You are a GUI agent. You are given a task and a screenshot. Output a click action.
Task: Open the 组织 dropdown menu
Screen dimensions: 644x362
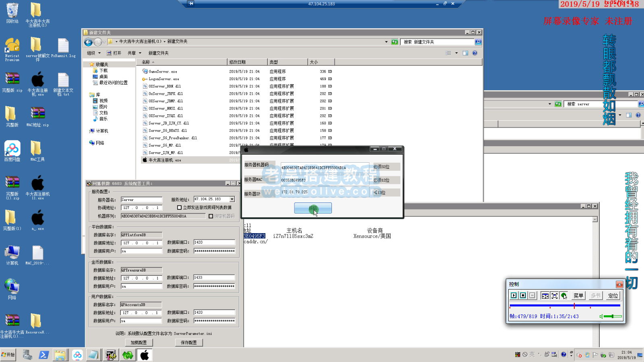93,53
